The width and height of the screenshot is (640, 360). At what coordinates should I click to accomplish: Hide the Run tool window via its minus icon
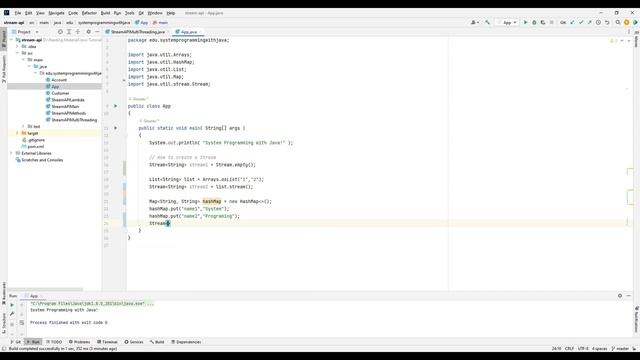tap(629, 296)
